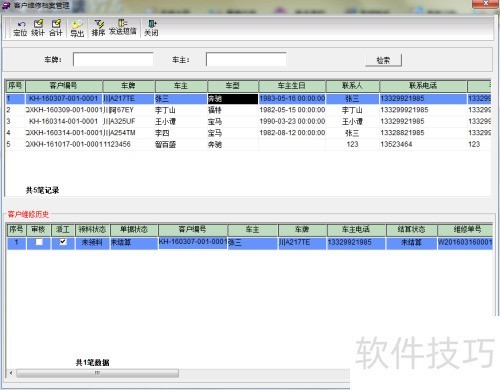
Task: Click the 定位 locate toolbar icon
Action: click(20, 28)
